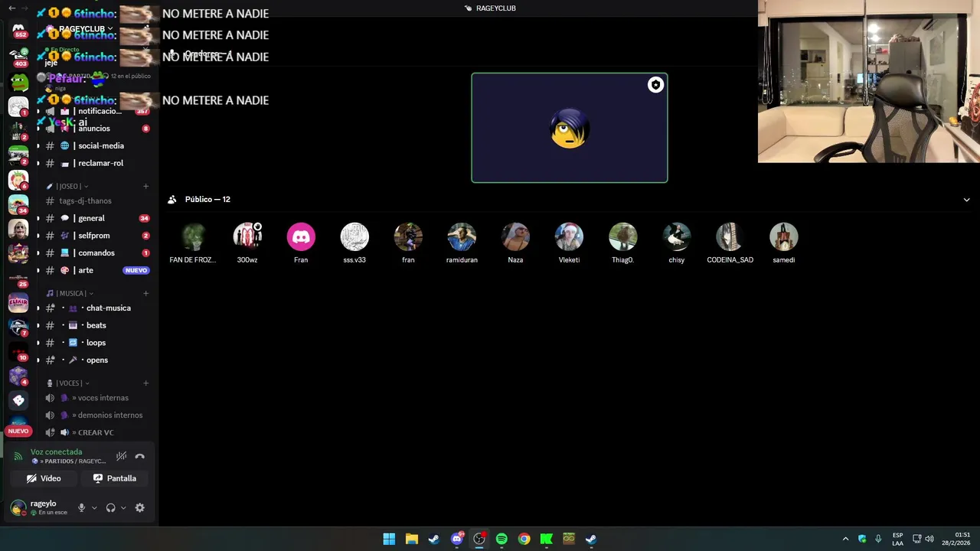Toggle microphone mute in user panel

point(81,507)
